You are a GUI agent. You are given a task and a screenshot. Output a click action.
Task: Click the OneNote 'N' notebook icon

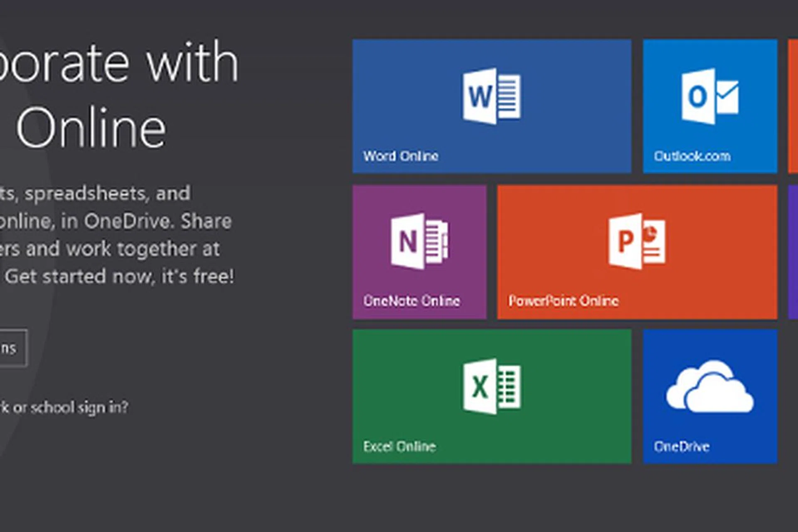point(419,241)
